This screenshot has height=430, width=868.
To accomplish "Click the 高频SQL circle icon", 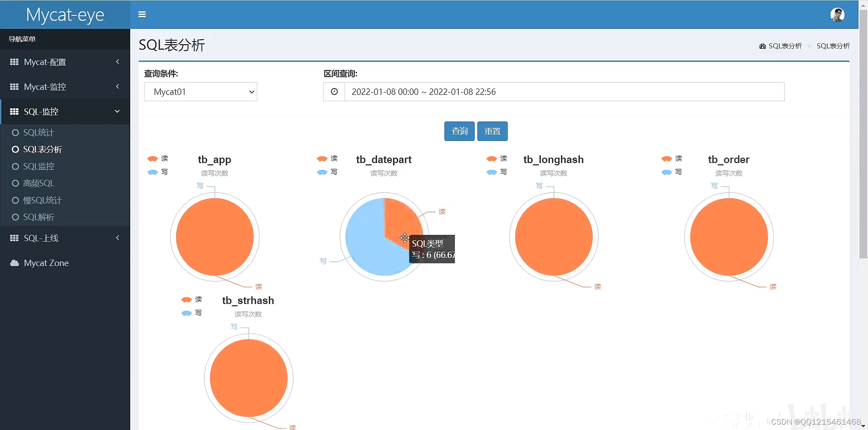I will click(15, 183).
